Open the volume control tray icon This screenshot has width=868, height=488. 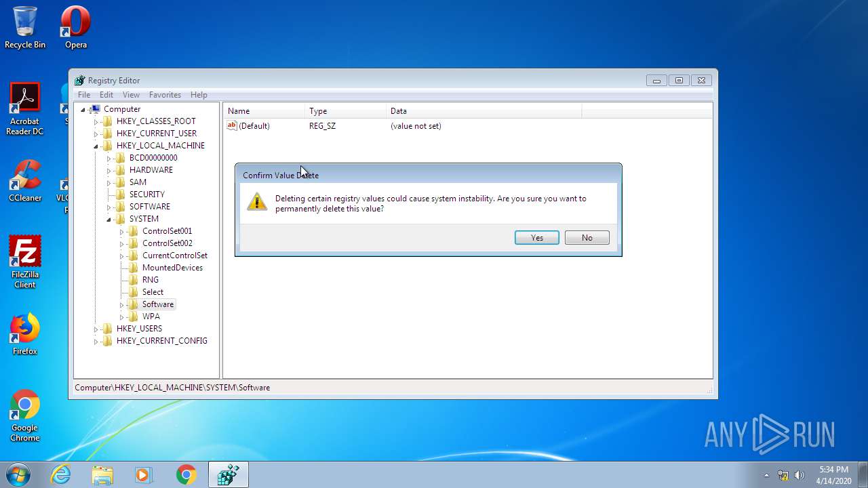tap(799, 475)
